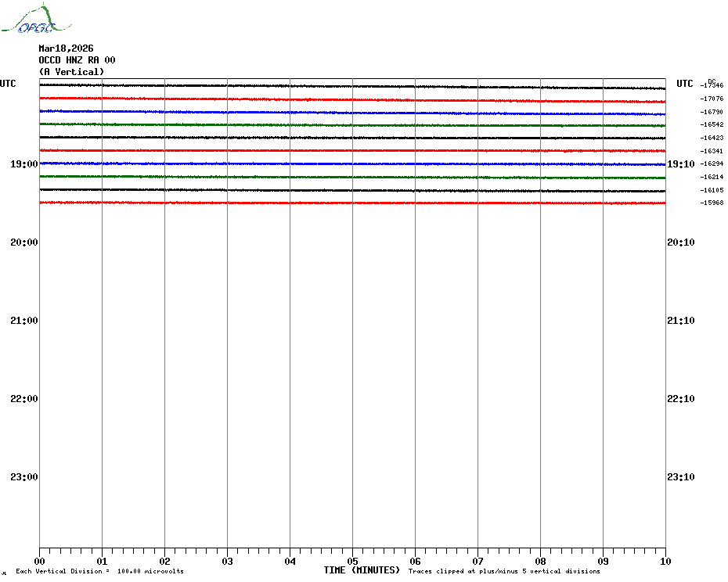Click the DC offset value -16105
The width and height of the screenshot is (728, 582).
click(x=712, y=190)
